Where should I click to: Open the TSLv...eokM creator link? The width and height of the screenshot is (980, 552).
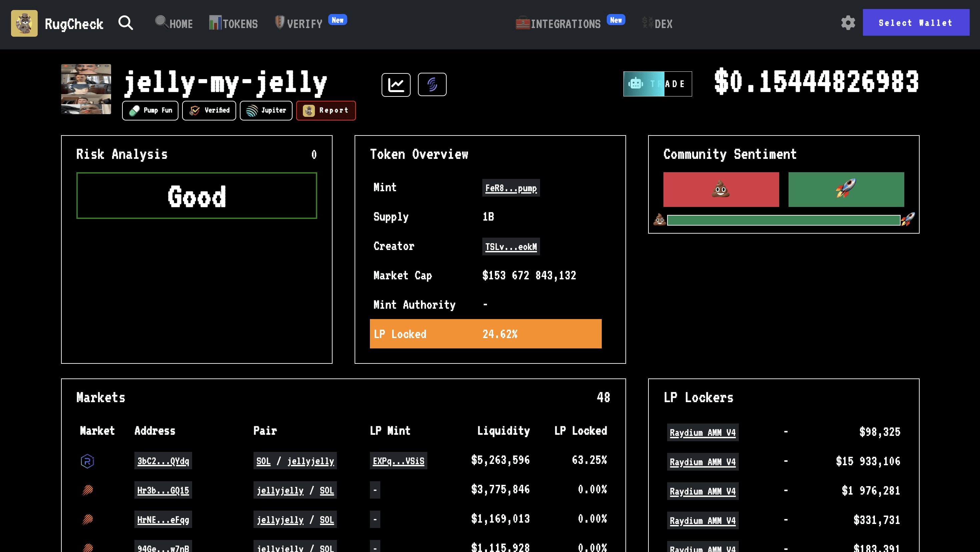point(511,247)
